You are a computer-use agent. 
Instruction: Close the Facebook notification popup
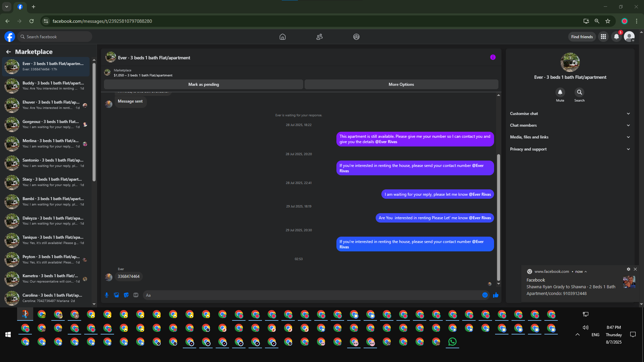(635, 269)
